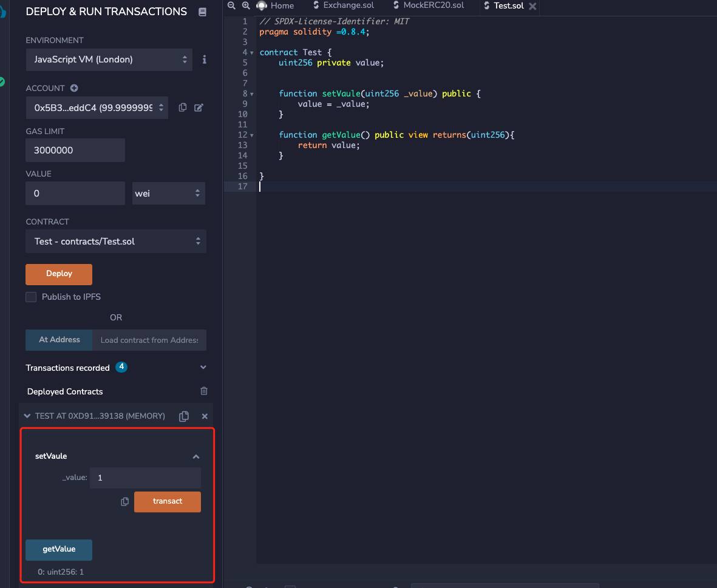
Task: Switch to the Home tab
Action: click(276, 5)
